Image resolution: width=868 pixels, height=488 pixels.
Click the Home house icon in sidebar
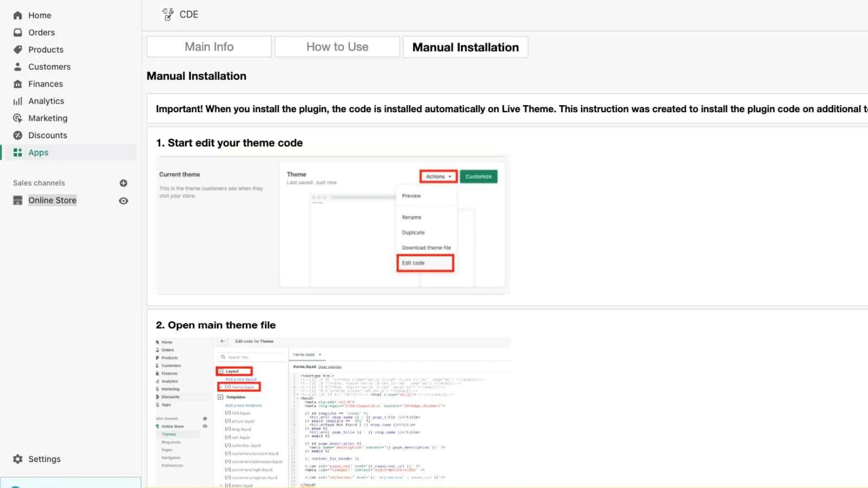(x=18, y=16)
